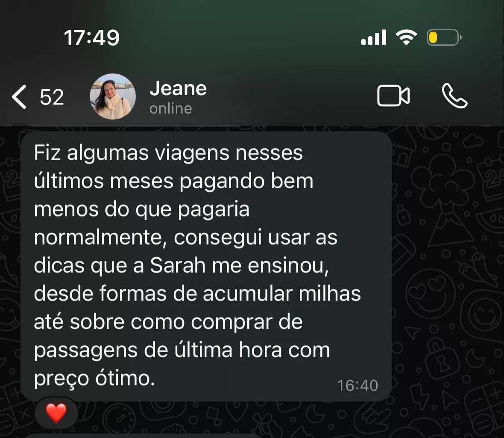Tap the 17:49 clock in status bar
The height and width of the screenshot is (438, 504).
pyautogui.click(x=91, y=38)
